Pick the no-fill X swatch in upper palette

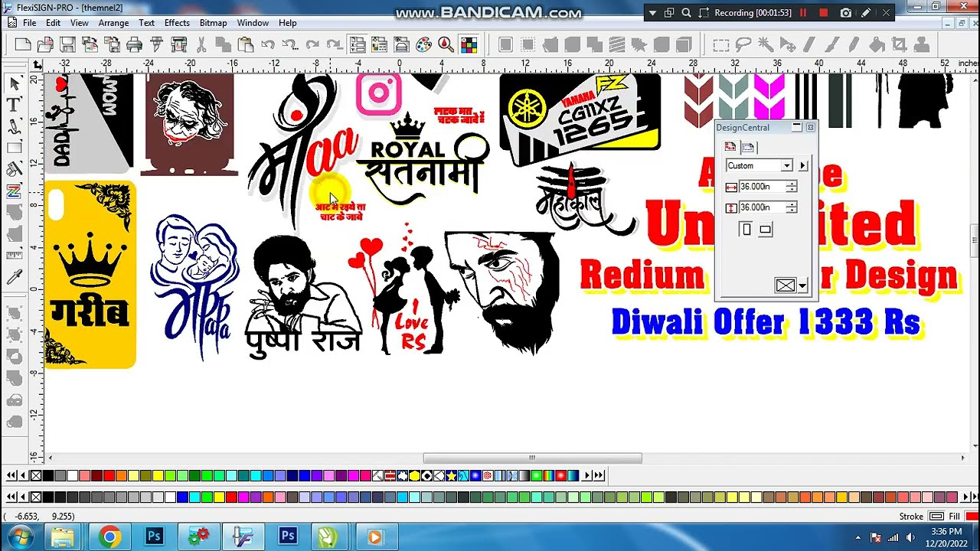click(35, 475)
